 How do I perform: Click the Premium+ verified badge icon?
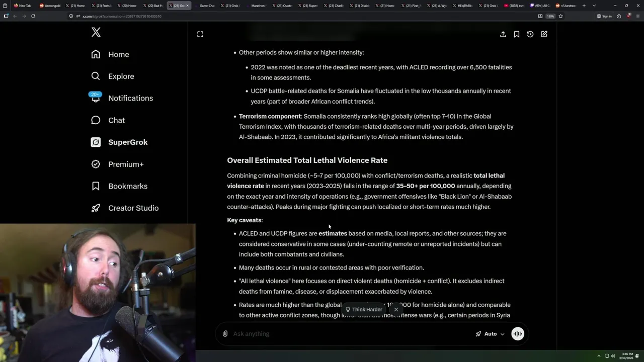(x=96, y=164)
